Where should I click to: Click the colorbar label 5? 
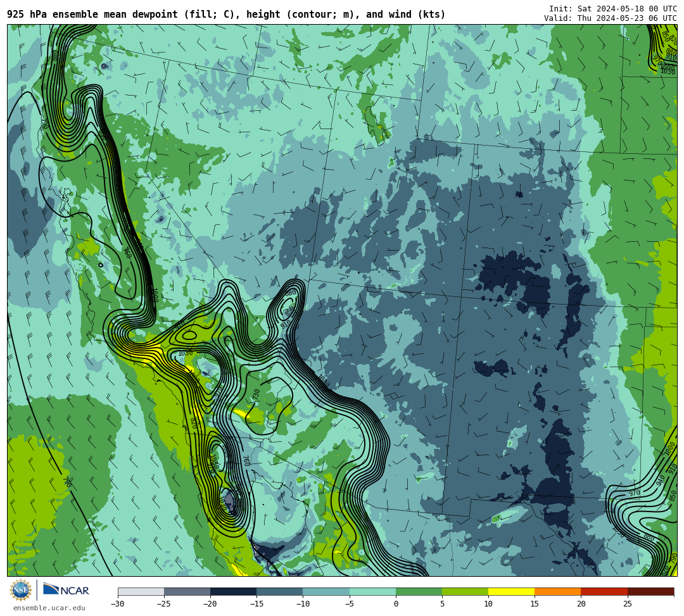point(442,604)
